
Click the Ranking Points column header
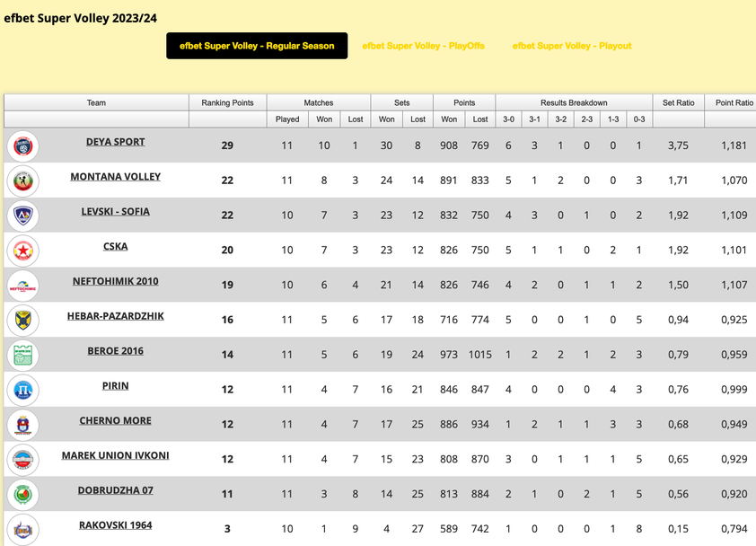(x=227, y=102)
